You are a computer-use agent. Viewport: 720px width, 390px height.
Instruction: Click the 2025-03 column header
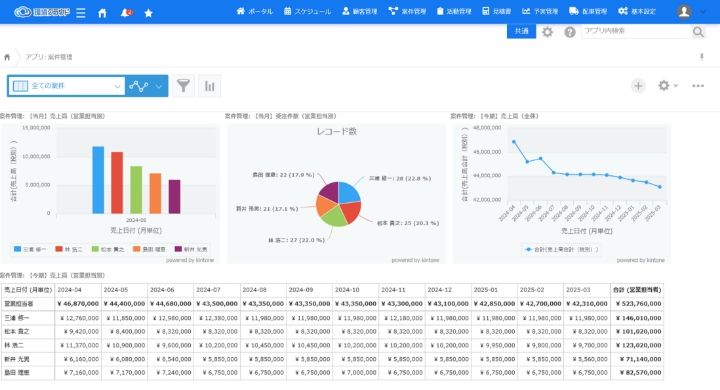point(587,290)
